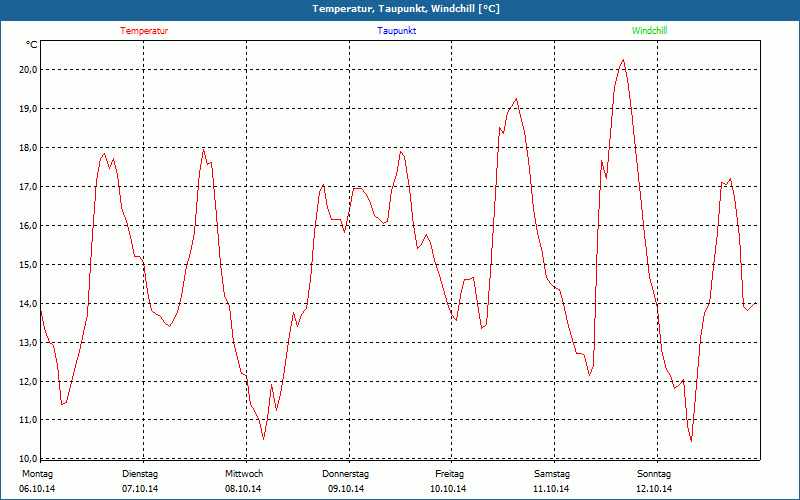Click the Samstag day label
800x500 pixels.
[x=552, y=474]
